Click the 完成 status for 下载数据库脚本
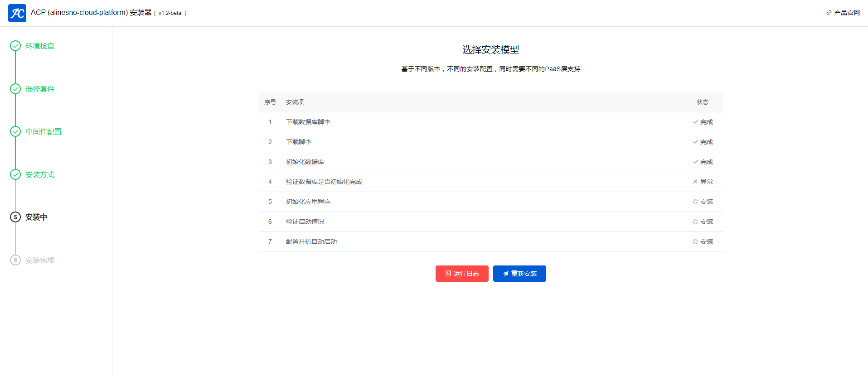This screenshot has height=376, width=868. (x=703, y=122)
